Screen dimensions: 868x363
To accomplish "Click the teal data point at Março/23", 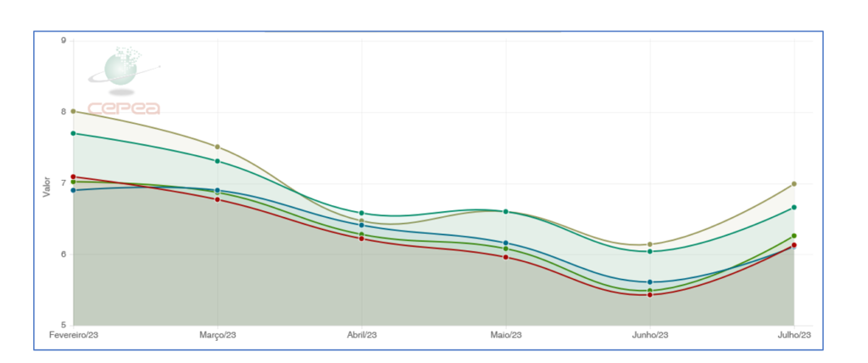I will coord(218,161).
